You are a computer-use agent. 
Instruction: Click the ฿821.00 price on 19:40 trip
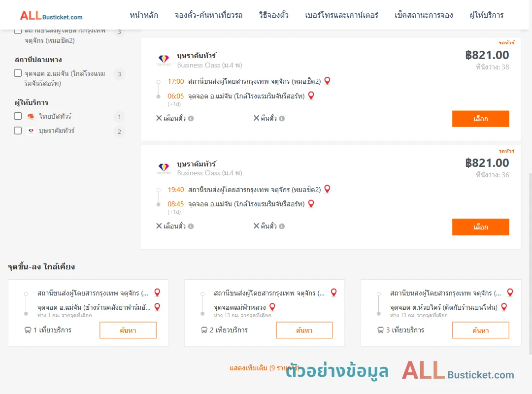point(487,163)
